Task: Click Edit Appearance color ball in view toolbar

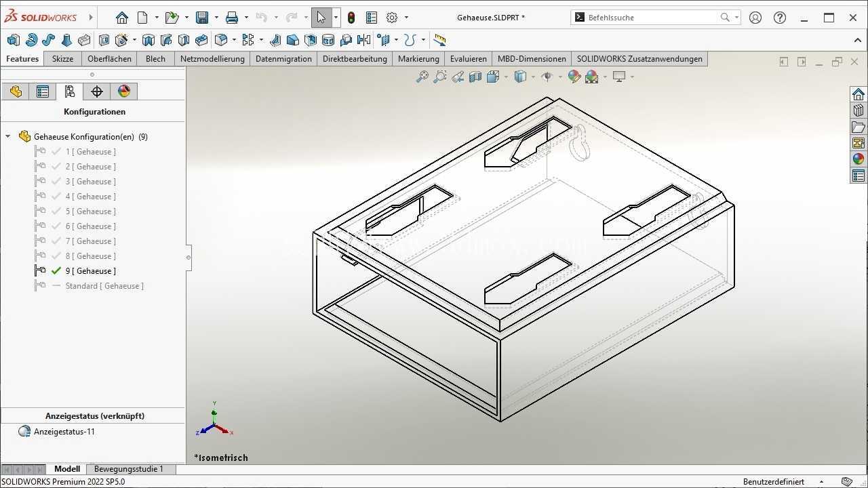Action: coord(574,77)
